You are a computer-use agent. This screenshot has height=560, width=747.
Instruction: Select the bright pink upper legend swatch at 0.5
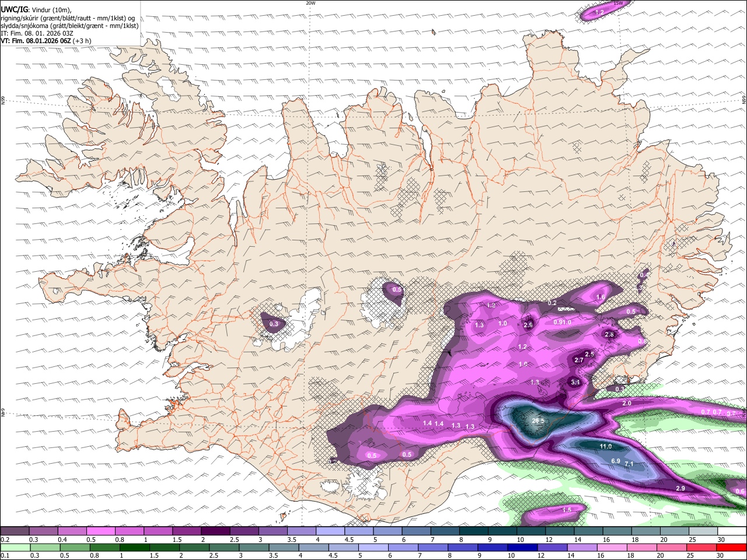click(x=100, y=531)
